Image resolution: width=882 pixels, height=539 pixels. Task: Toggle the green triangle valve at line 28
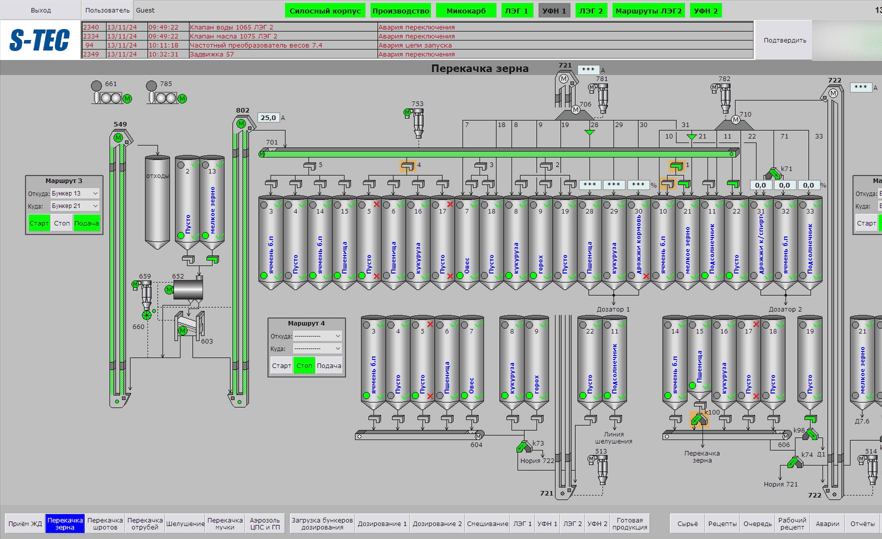pyautogui.click(x=590, y=133)
